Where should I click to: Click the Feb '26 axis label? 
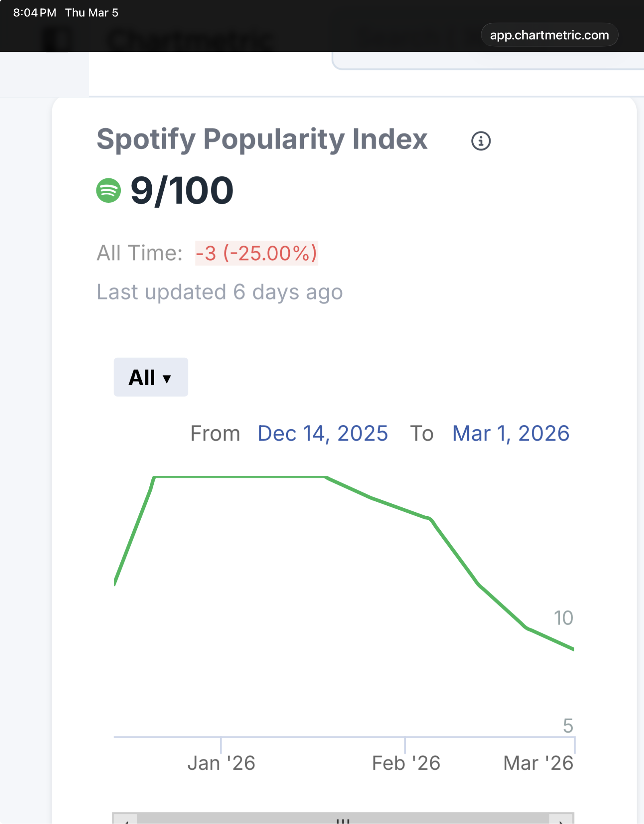[406, 762]
